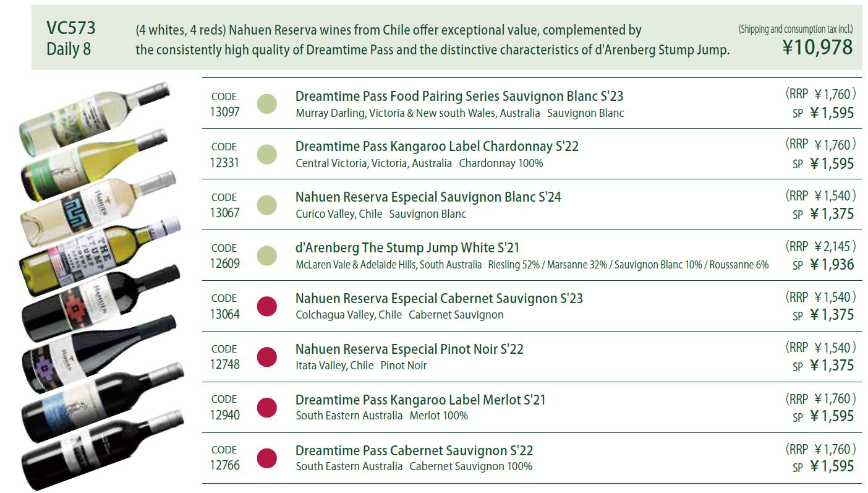868x493 pixels.
Task: Click the white wine dot for Kangaroo Label Chardonnay
Action: coord(266,154)
